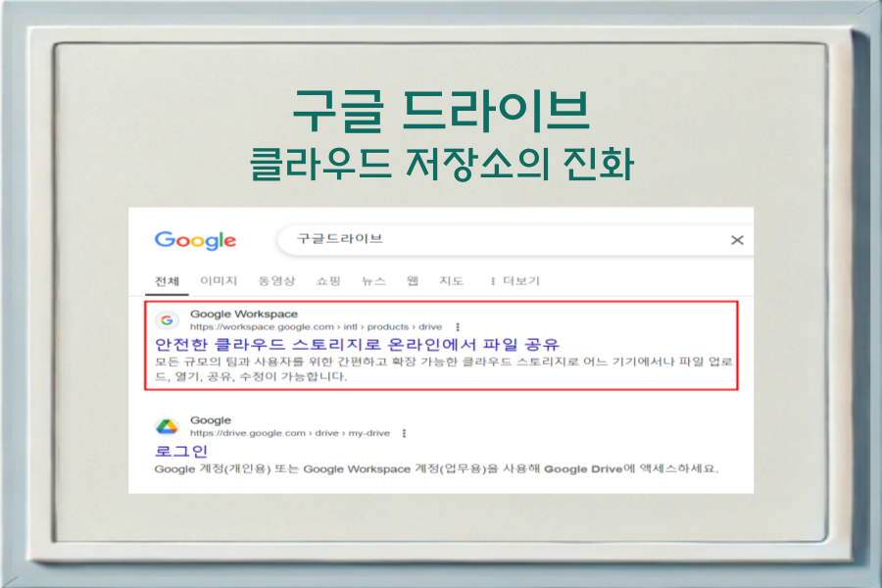Open the 지도 tab
The height and width of the screenshot is (588, 882).
[451, 280]
